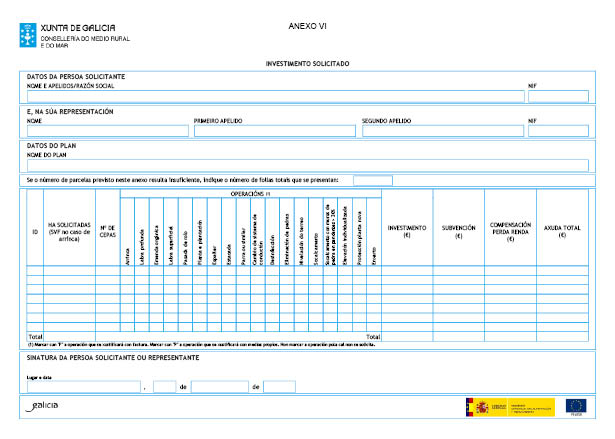Click the first row cell under Investimento

[x=407, y=271]
